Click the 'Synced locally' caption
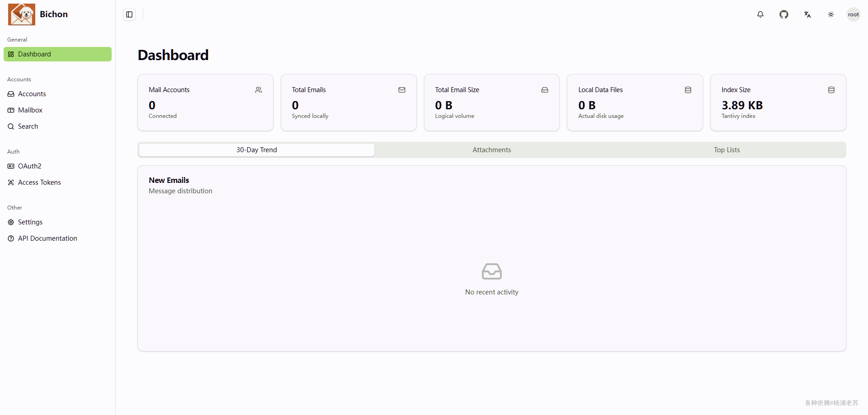Screen dimensions: 868x415 [310, 116]
